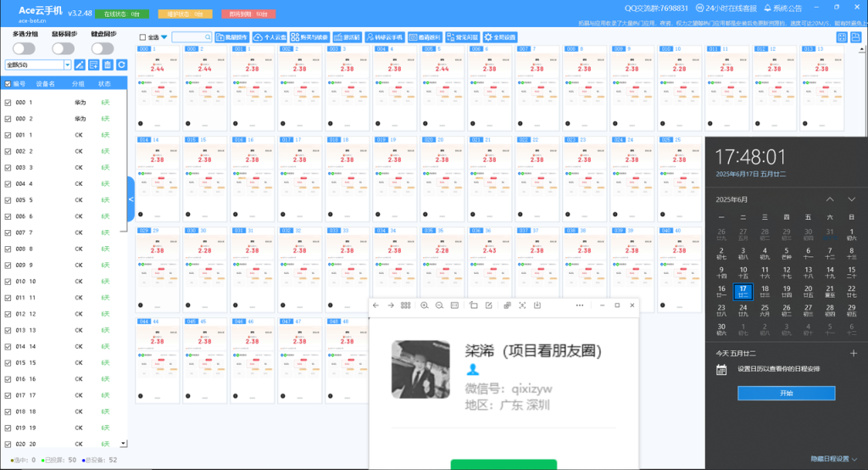Click the pencil edit group icon

[81, 64]
